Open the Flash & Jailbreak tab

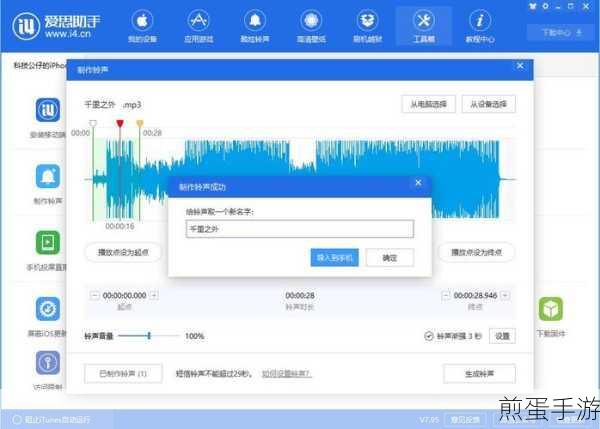[x=367, y=26]
